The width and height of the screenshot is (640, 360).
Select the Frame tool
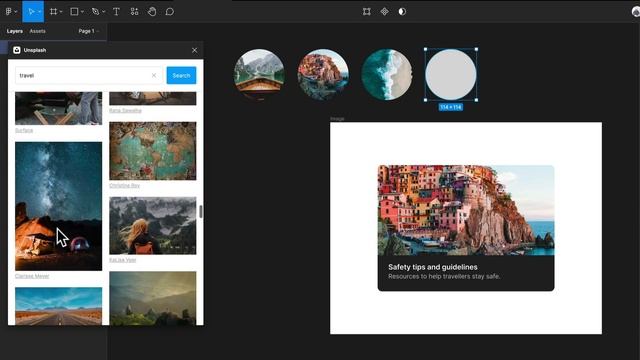point(53,11)
